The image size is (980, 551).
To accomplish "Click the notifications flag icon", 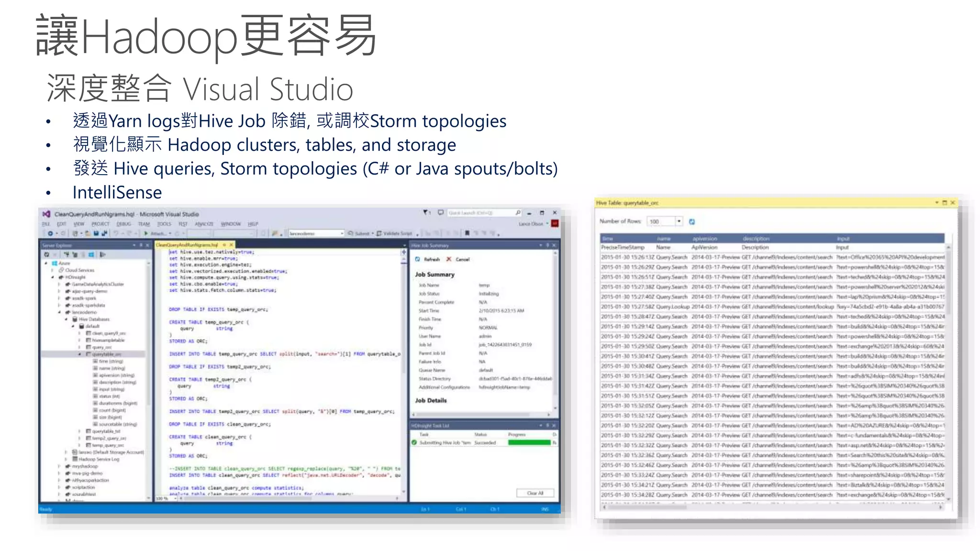I will point(425,212).
